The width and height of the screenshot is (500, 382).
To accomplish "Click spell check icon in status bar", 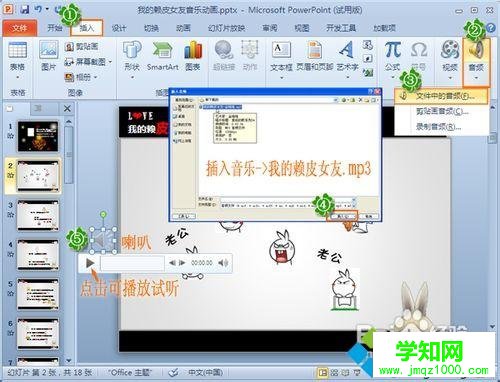I will point(174,372).
